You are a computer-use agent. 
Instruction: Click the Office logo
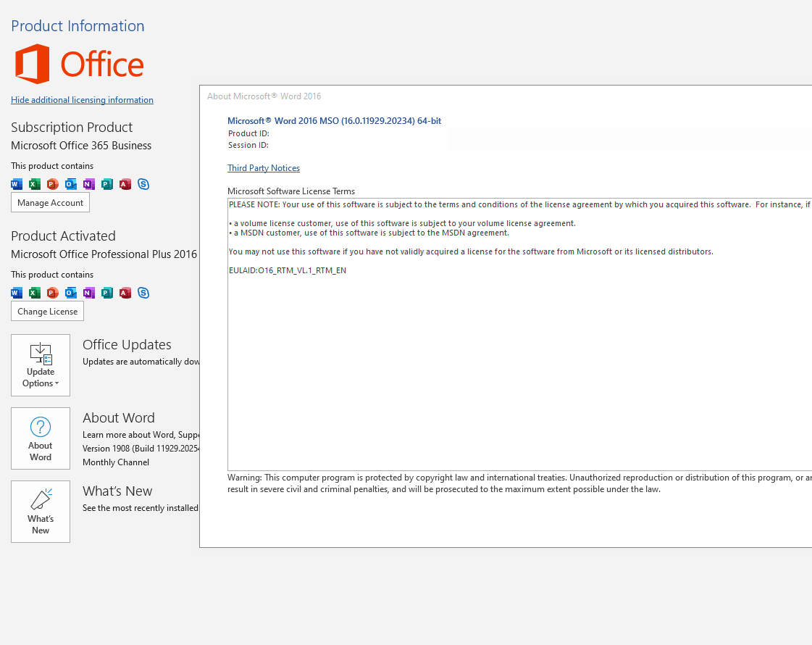(79, 64)
